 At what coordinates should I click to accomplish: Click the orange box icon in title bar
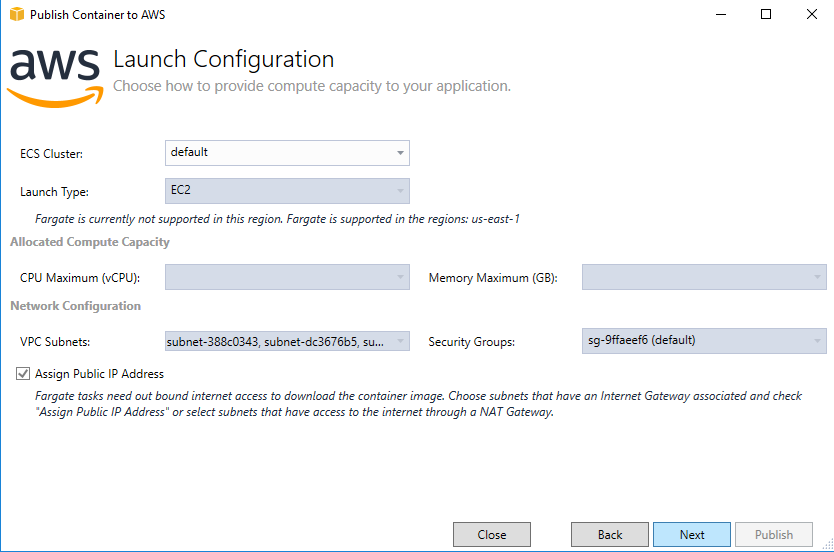pos(17,14)
